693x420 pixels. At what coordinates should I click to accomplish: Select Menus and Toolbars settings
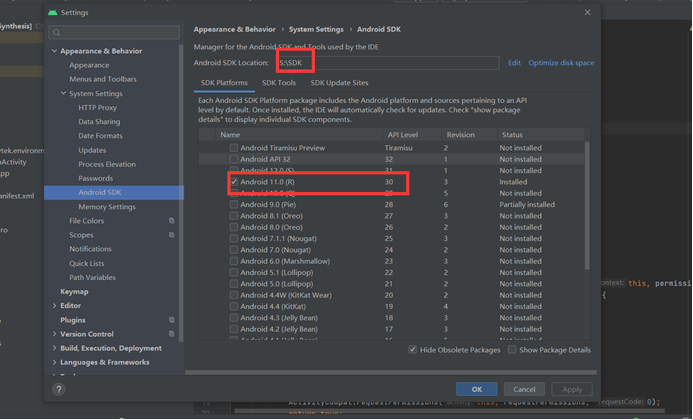(103, 79)
